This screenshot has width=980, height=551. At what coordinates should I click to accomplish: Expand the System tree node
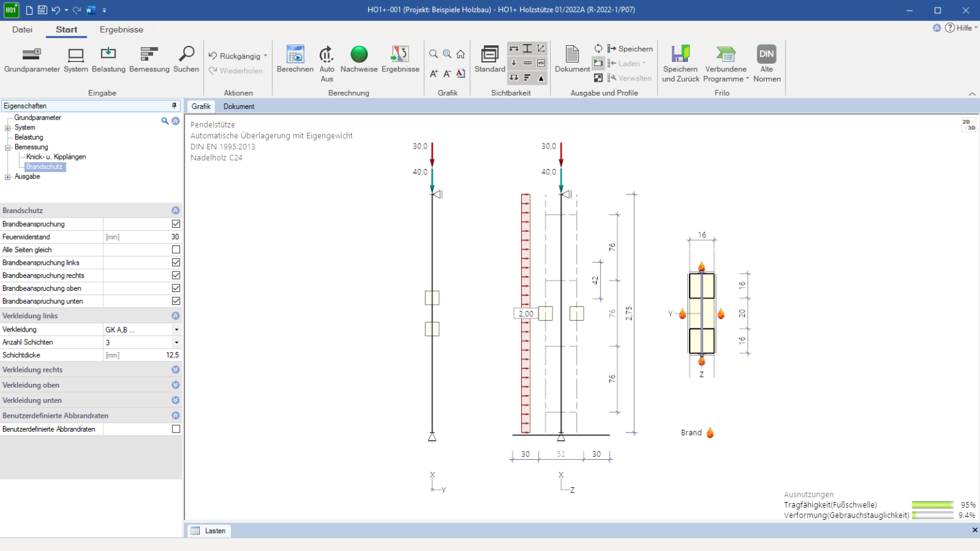pyautogui.click(x=8, y=128)
